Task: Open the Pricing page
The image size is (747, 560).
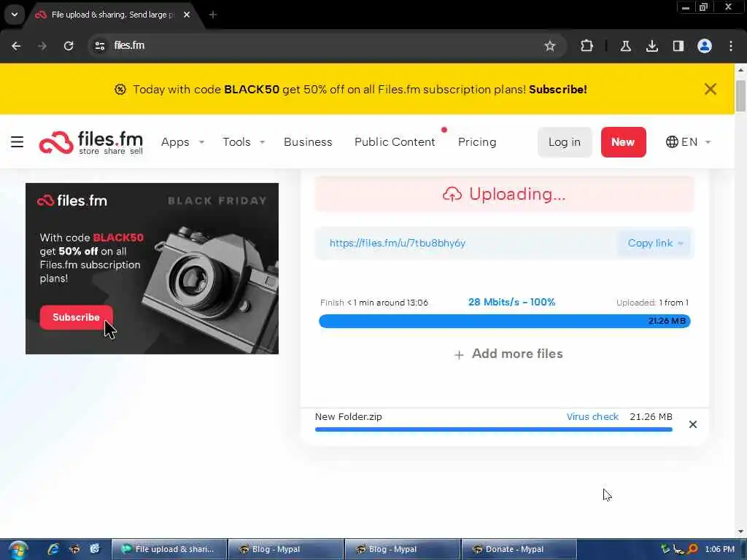Action: [x=477, y=142]
